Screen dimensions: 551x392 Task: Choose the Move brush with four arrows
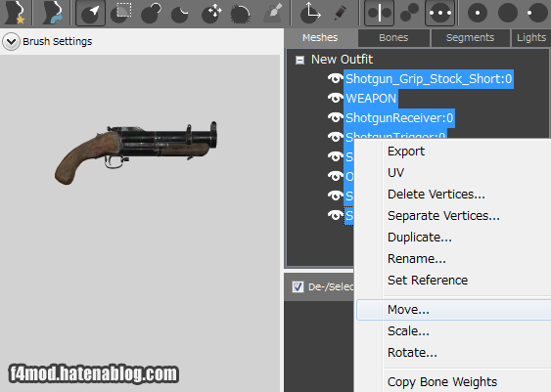pyautogui.click(x=210, y=13)
